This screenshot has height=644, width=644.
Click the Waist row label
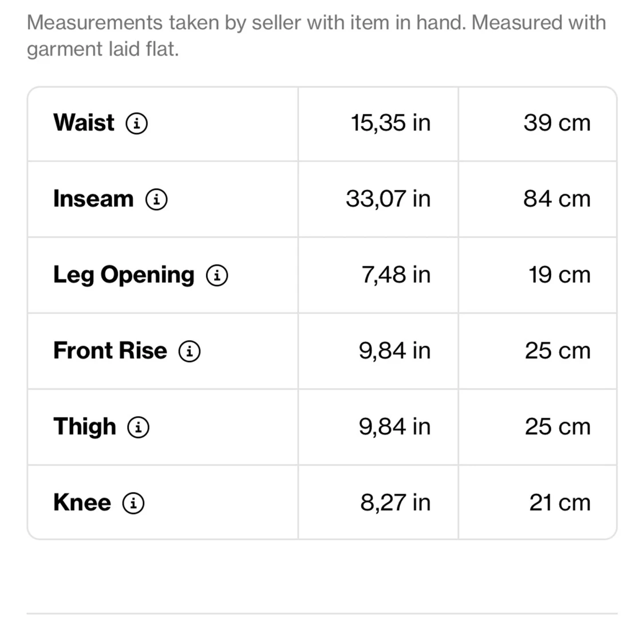coord(84,123)
